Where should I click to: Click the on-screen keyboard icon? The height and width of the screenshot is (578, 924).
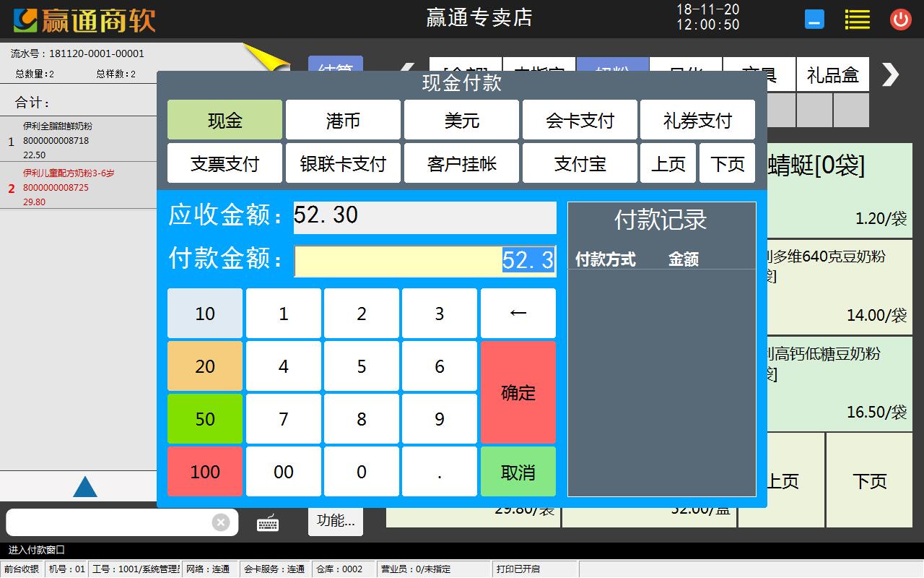(x=268, y=523)
